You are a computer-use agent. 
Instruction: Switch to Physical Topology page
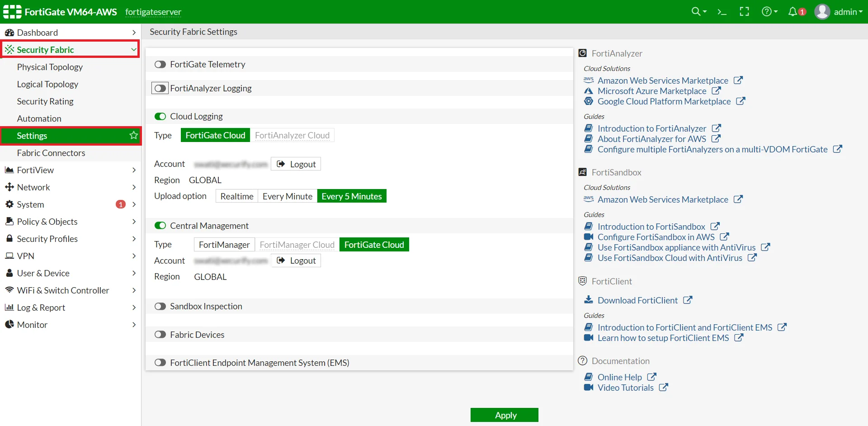pos(50,67)
